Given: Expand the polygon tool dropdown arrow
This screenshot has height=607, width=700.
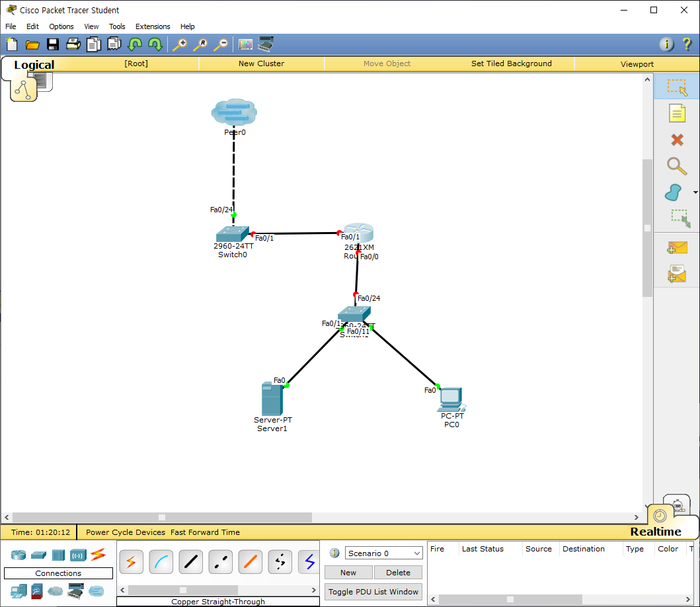Looking at the screenshot, I should [695, 192].
